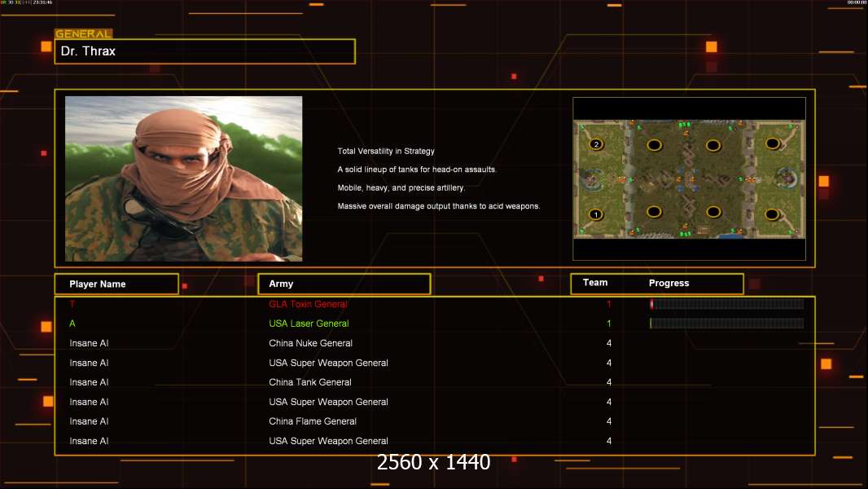Viewport: 868px width, 489px height.
Task: Click the Army column header
Action: click(x=344, y=284)
